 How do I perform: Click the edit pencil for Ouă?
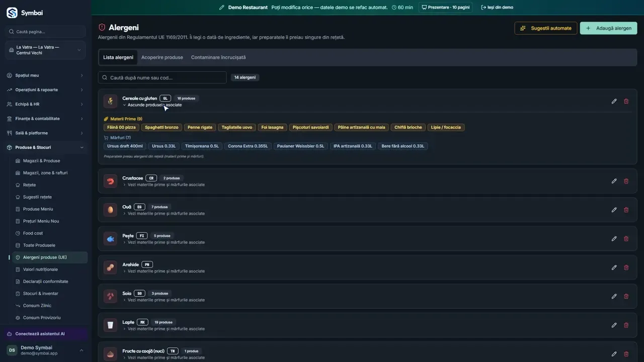click(614, 210)
